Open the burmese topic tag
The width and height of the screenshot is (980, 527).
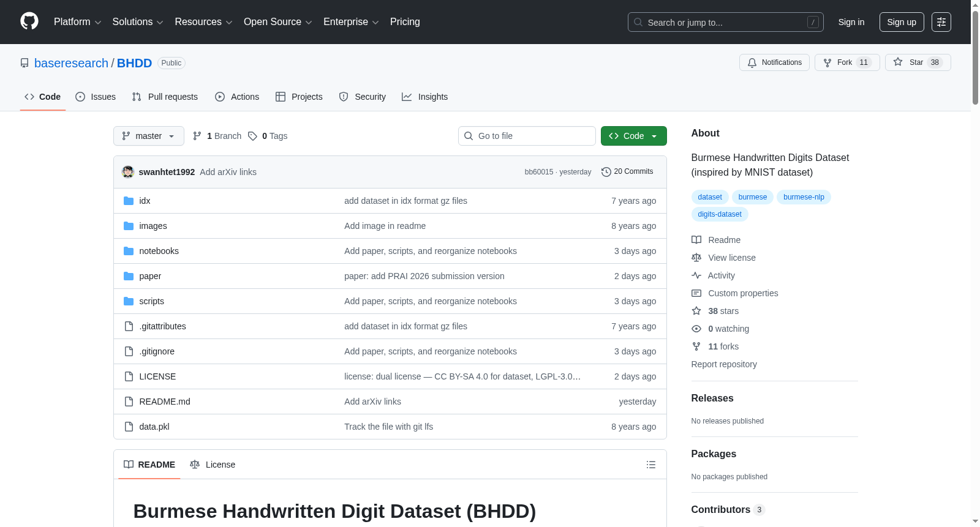click(x=753, y=197)
